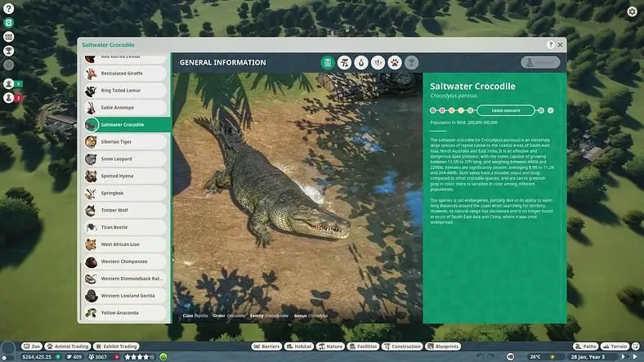644x362 pixels.
Task: Click the greyed research button in header
Action: pos(540,62)
